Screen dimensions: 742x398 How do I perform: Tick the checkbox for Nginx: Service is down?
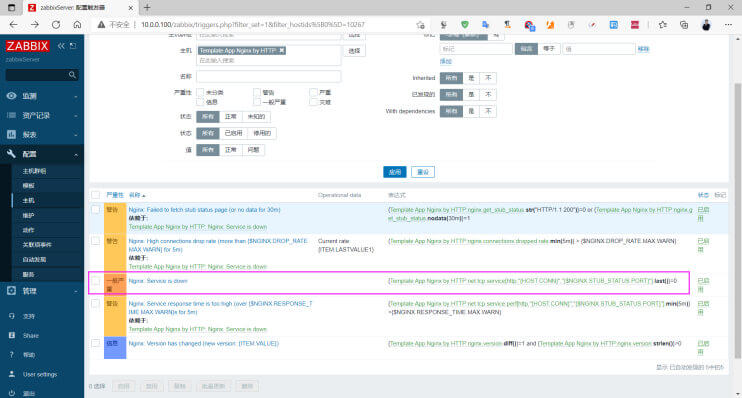tap(96, 281)
